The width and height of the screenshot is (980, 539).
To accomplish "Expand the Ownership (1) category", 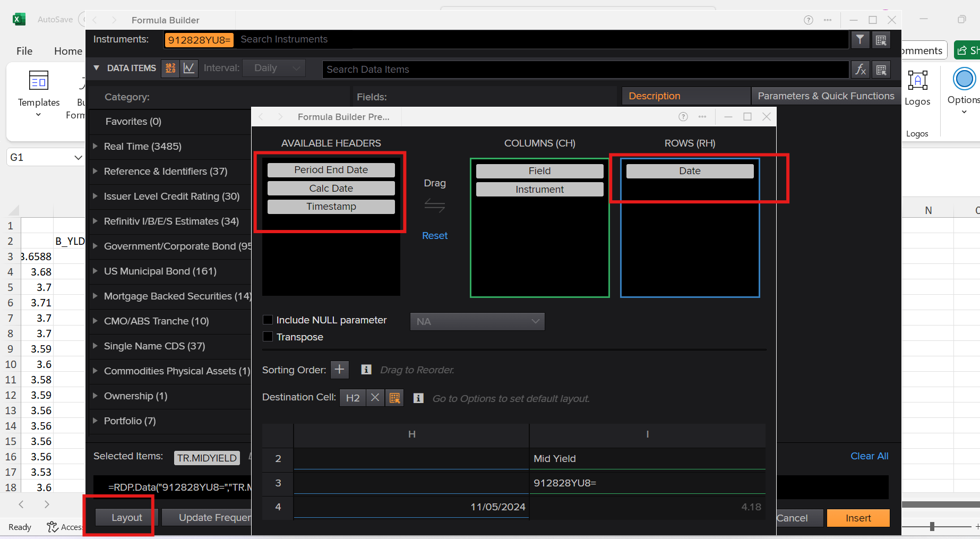I will pos(95,396).
